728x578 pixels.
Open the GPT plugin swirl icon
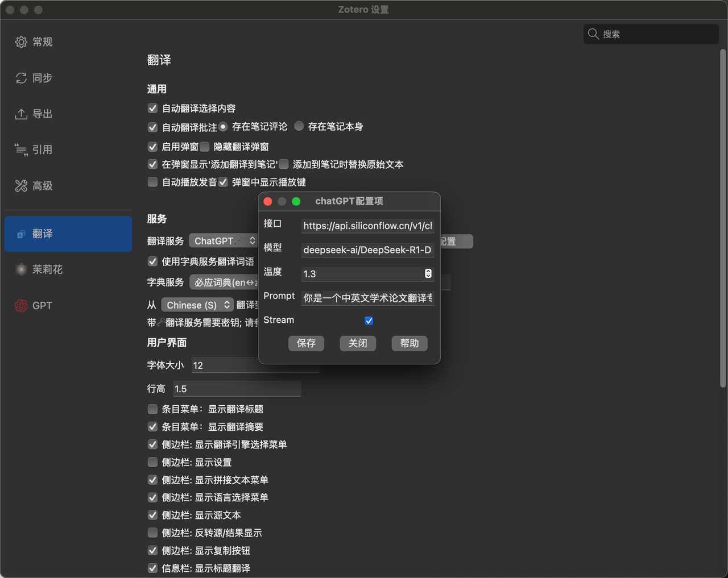click(x=21, y=306)
